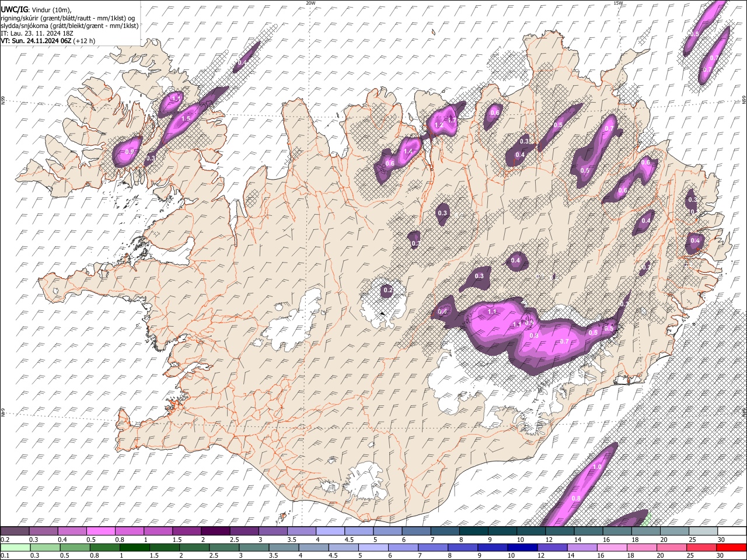Click the green rain patch at the bottom edge

tap(645, 520)
